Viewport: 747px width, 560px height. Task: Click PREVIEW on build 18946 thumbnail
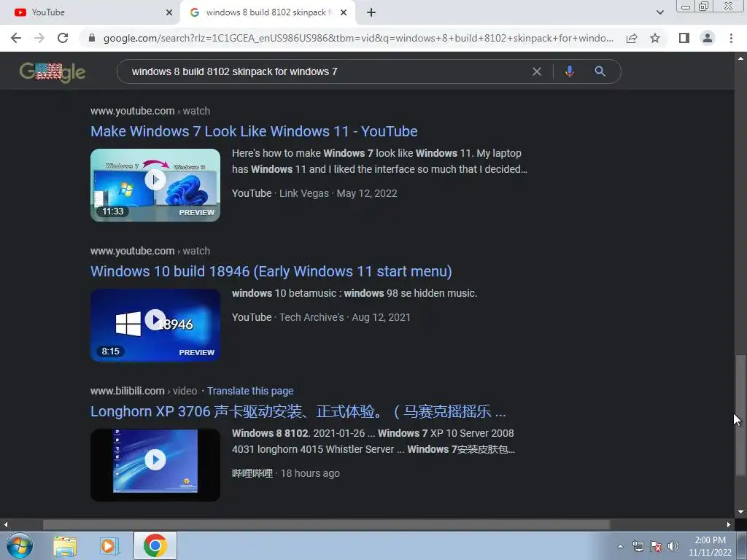pos(197,352)
